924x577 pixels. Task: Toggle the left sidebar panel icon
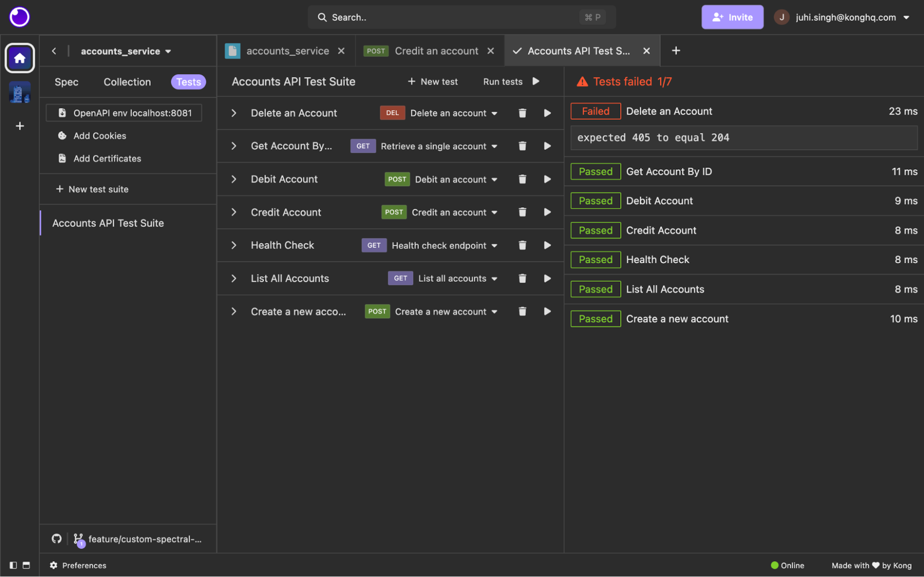pyautogui.click(x=13, y=565)
